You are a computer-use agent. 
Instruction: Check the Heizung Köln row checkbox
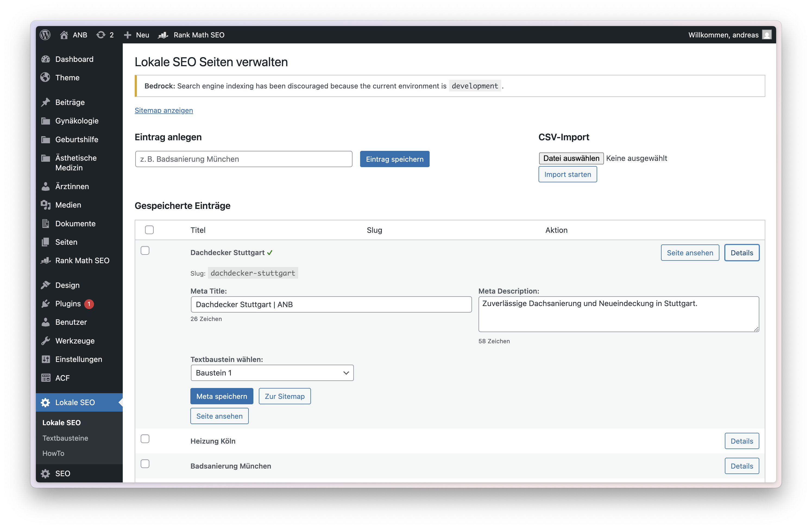coord(145,439)
